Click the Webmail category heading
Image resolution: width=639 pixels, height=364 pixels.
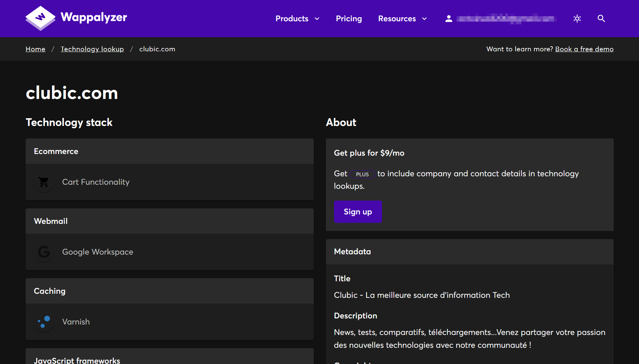click(51, 221)
